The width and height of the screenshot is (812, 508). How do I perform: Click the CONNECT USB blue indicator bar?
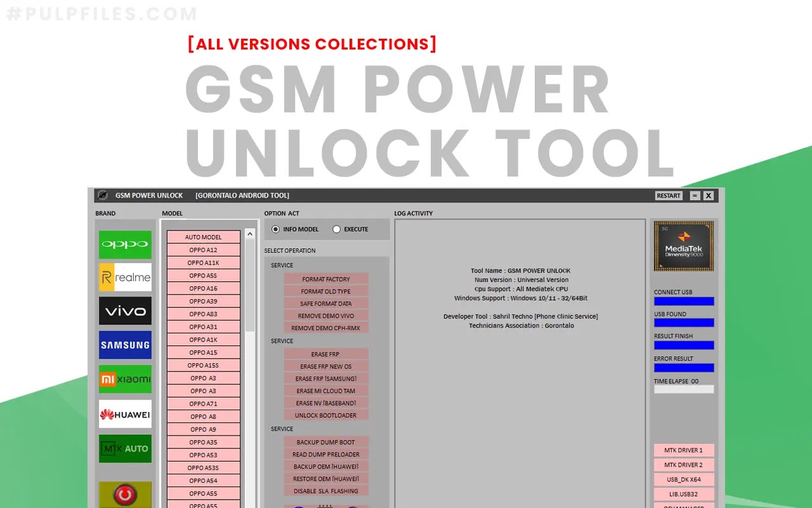tap(684, 302)
